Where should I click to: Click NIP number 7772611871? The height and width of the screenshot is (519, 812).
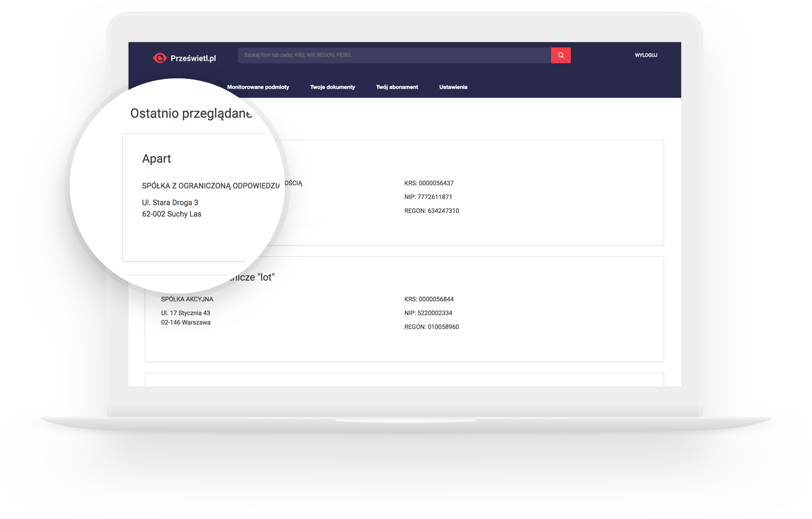point(428,197)
